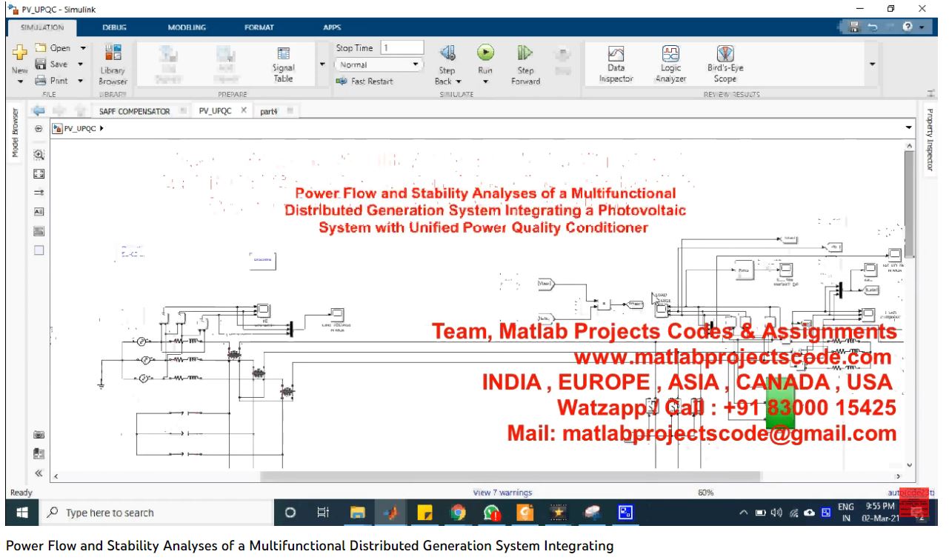Click the screenshot camera palette icon

click(x=39, y=435)
